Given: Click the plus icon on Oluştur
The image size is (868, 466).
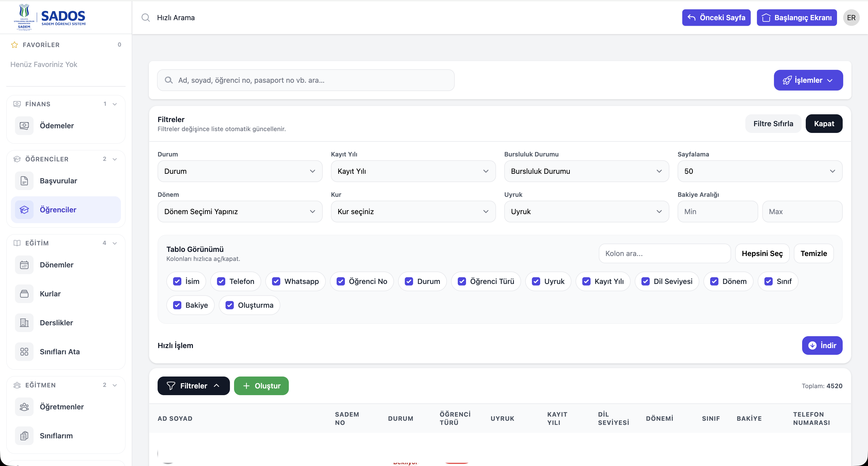Looking at the screenshot, I should coord(246,386).
